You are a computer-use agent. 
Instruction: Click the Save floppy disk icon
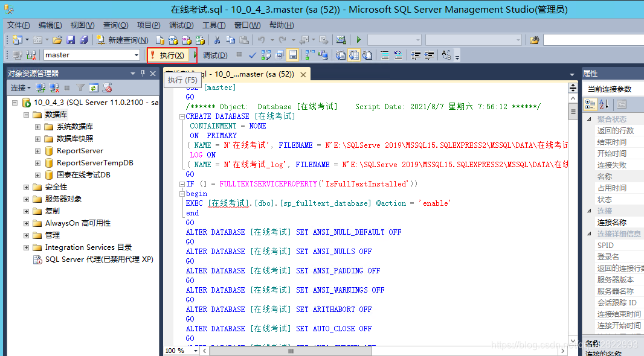point(71,40)
